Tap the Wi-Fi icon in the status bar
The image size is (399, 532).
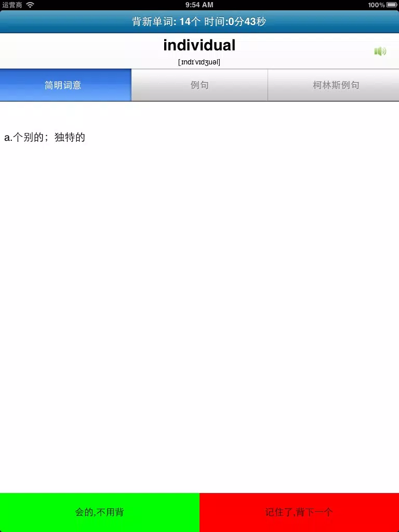30,5
